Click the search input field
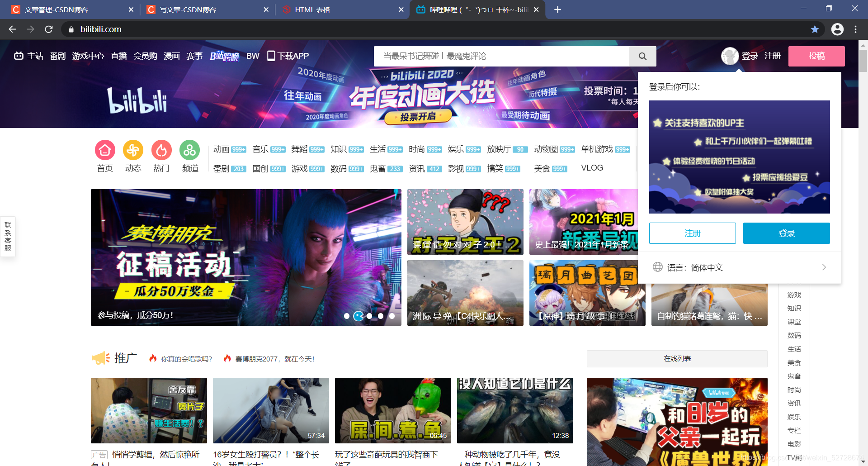This screenshot has height=466, width=868. click(x=501, y=56)
